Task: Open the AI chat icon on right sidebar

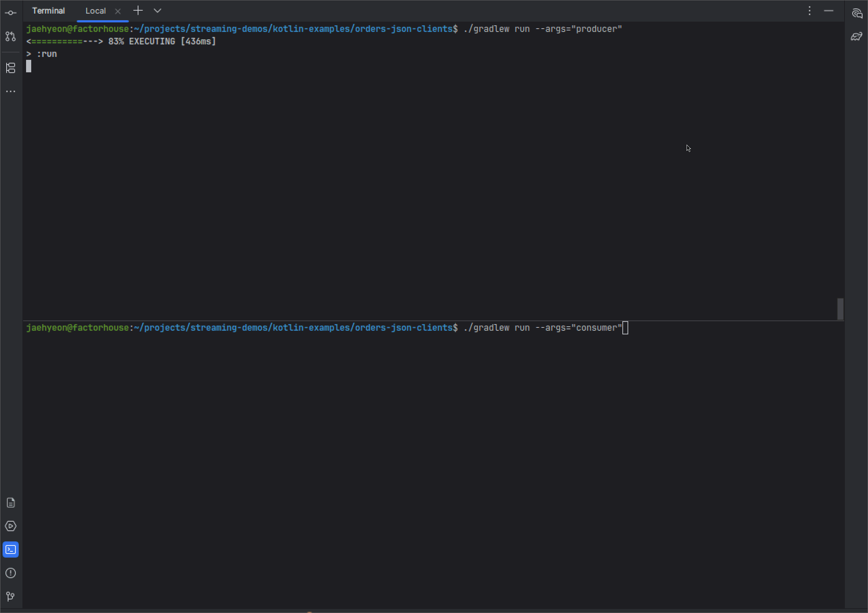Action: click(857, 13)
